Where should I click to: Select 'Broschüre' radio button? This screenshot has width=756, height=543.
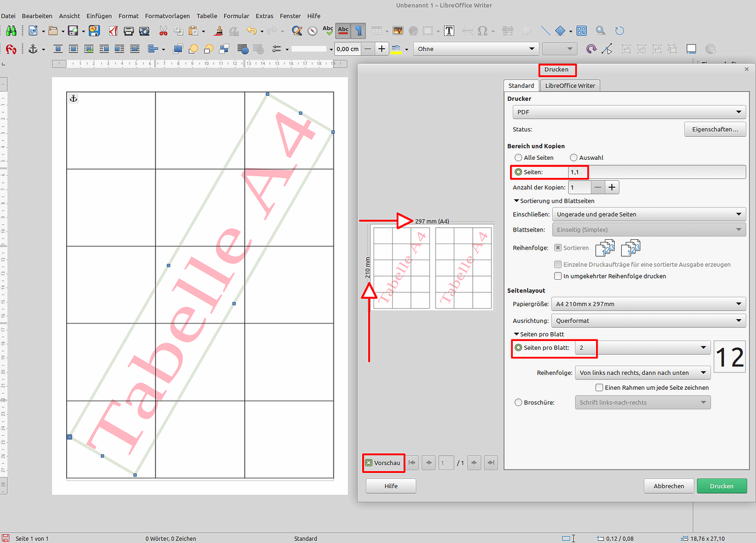(x=518, y=402)
